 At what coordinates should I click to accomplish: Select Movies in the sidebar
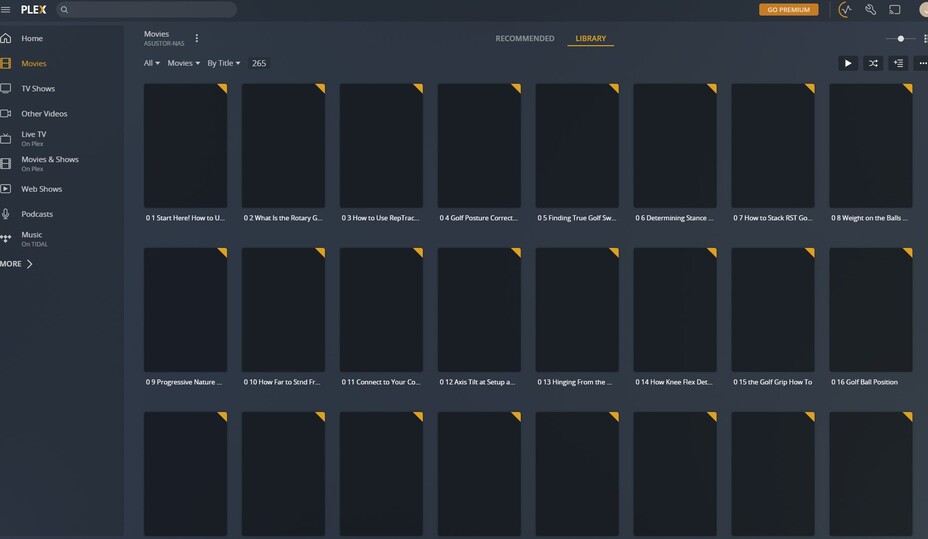coord(34,63)
